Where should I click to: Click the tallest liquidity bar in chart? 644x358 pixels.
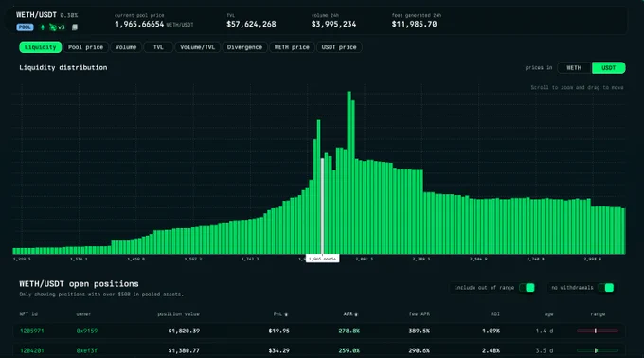(x=349, y=172)
